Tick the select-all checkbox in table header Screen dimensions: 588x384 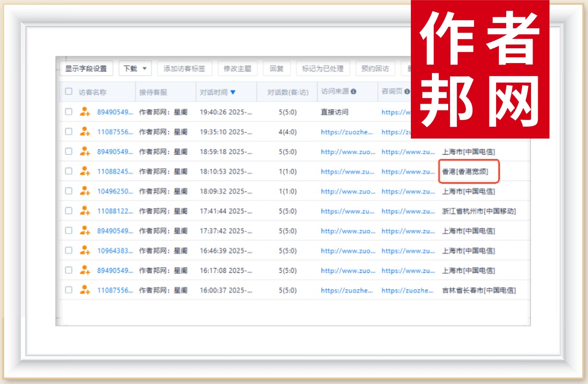point(68,92)
